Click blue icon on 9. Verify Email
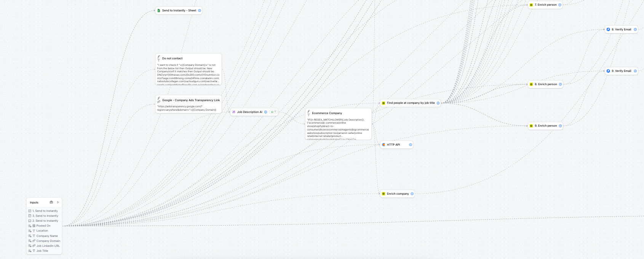 [x=608, y=71]
